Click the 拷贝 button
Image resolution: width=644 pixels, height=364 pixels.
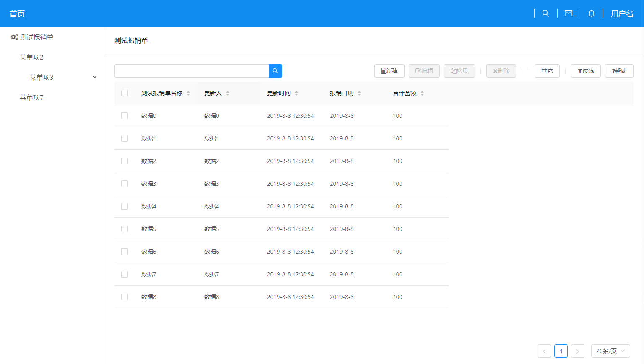click(460, 71)
